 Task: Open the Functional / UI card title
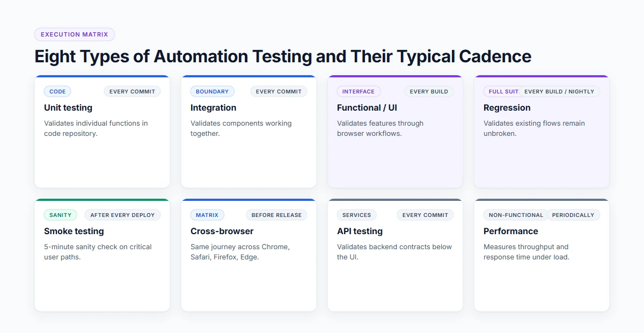pyautogui.click(x=367, y=107)
